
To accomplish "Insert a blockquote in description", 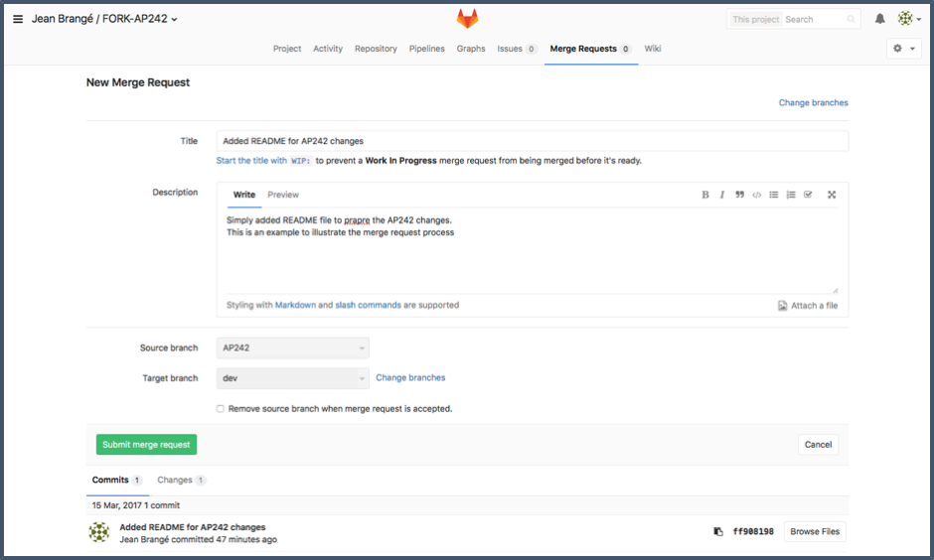I will (x=739, y=195).
